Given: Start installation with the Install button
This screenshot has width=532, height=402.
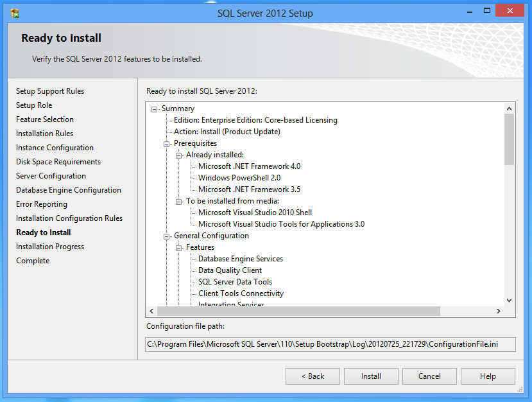Looking at the screenshot, I should click(x=371, y=376).
